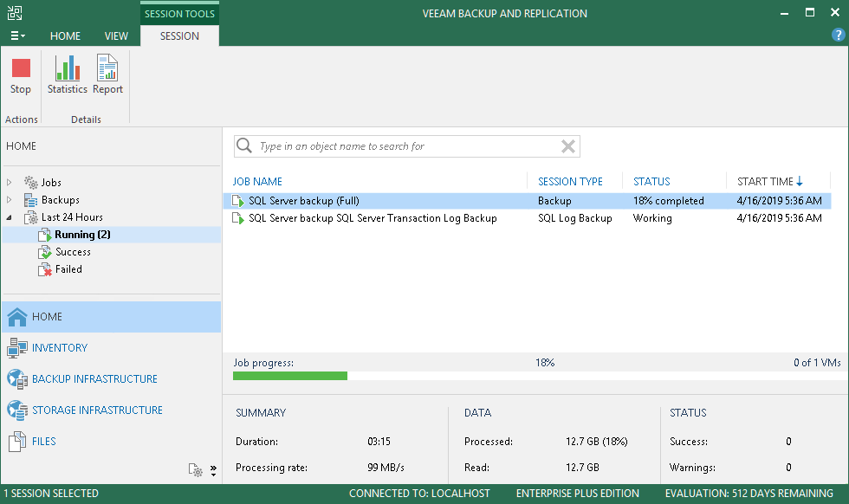Click the Running sessions icon
Screen dimensions: 849x504
pyautogui.click(x=45, y=235)
